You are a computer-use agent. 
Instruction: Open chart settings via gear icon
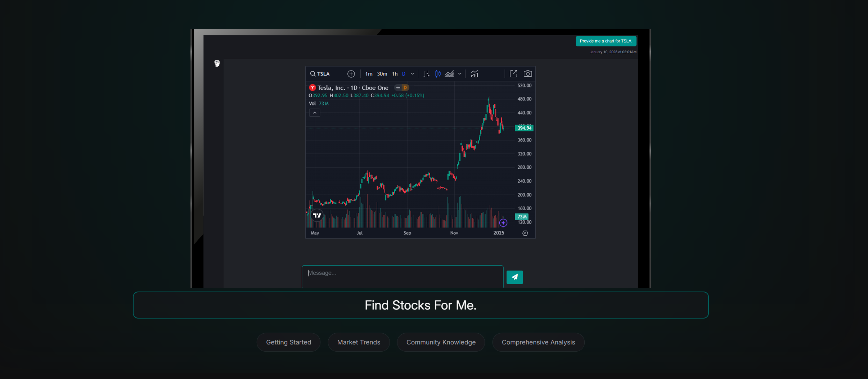pos(525,233)
